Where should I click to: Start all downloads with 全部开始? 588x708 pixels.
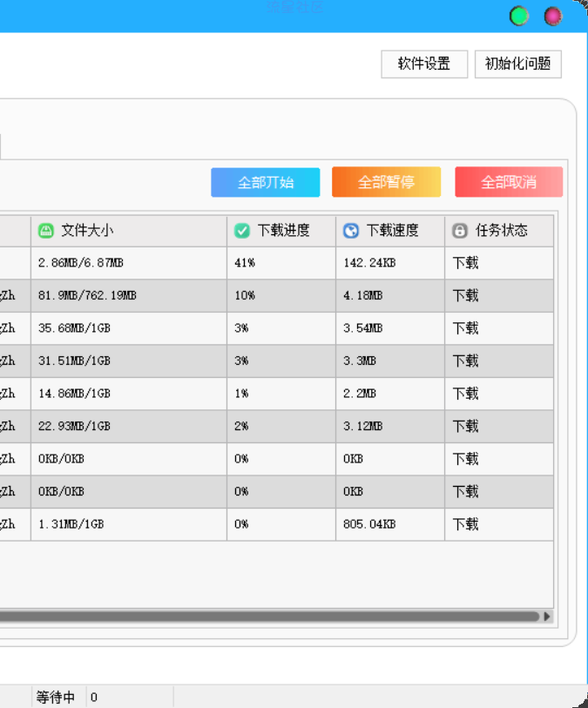coord(266,182)
